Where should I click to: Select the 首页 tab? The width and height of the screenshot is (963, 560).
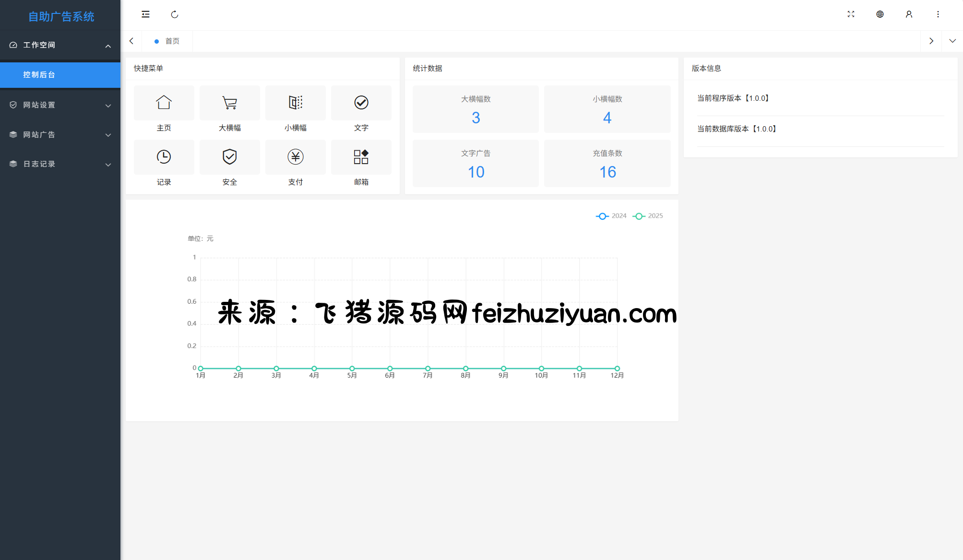click(172, 41)
